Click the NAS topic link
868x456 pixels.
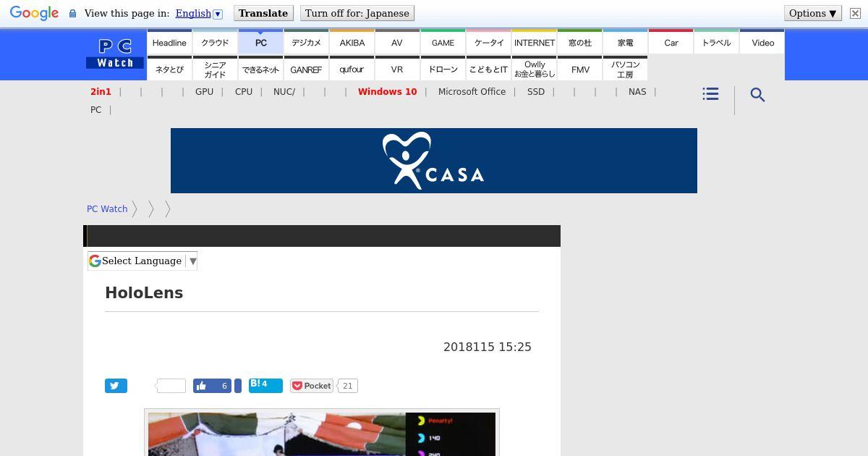(x=637, y=92)
